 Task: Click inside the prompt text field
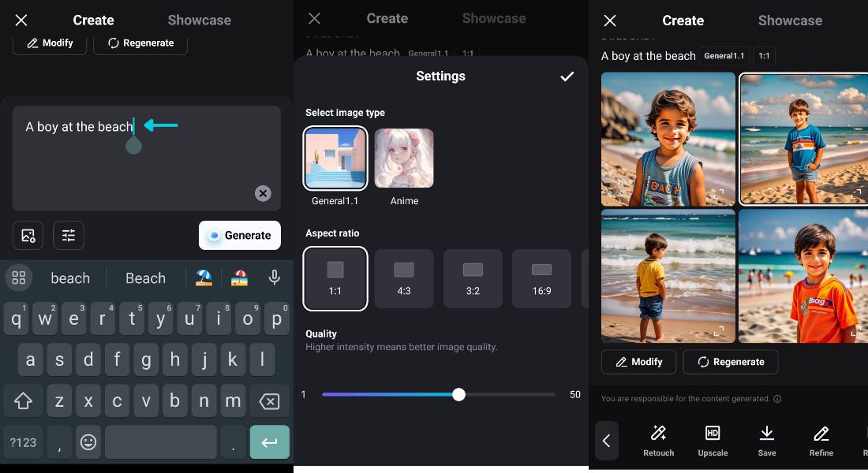[146, 158]
